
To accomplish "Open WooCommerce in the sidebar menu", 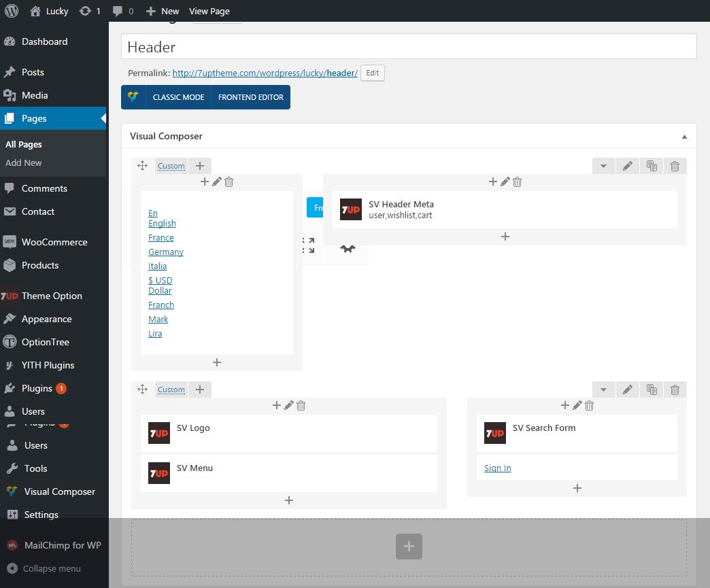I will [54, 242].
